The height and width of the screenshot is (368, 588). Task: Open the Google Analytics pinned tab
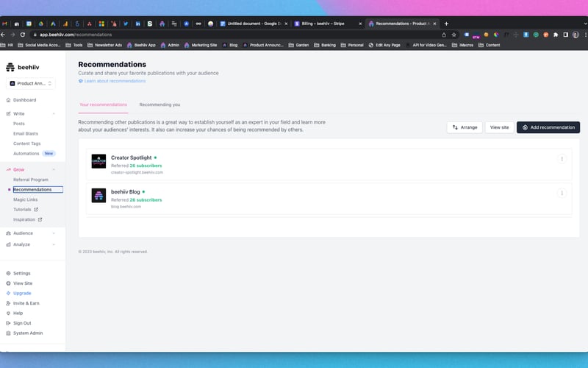coord(65,24)
